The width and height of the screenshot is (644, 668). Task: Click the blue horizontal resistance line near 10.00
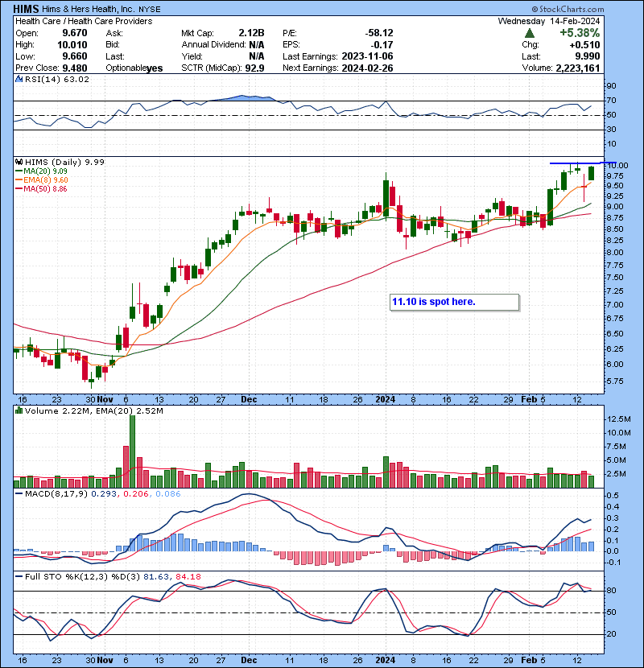[583, 163]
